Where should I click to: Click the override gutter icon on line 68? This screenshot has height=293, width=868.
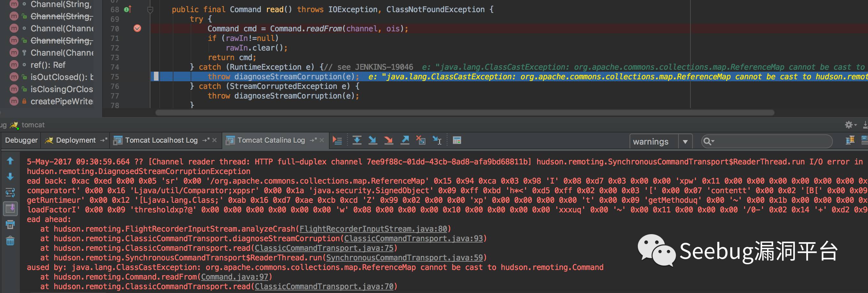click(x=127, y=10)
